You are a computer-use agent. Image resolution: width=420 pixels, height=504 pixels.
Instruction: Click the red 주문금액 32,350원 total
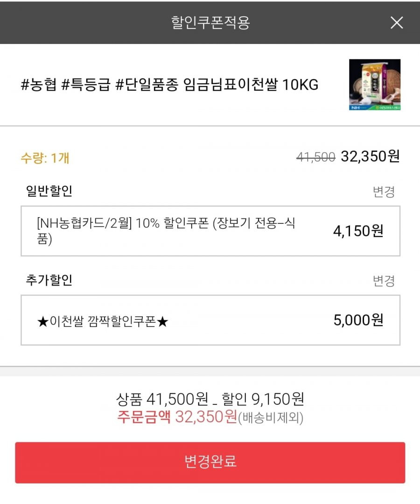(177, 417)
